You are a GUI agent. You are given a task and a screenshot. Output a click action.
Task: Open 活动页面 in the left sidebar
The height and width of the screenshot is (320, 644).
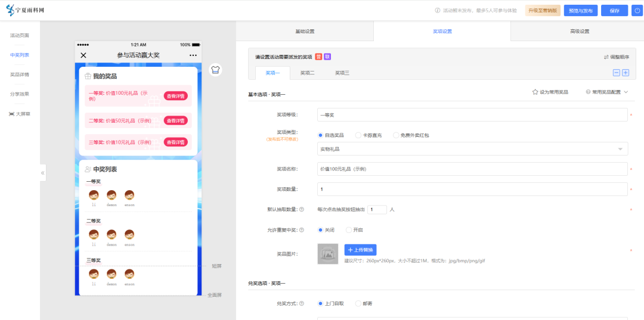20,35
